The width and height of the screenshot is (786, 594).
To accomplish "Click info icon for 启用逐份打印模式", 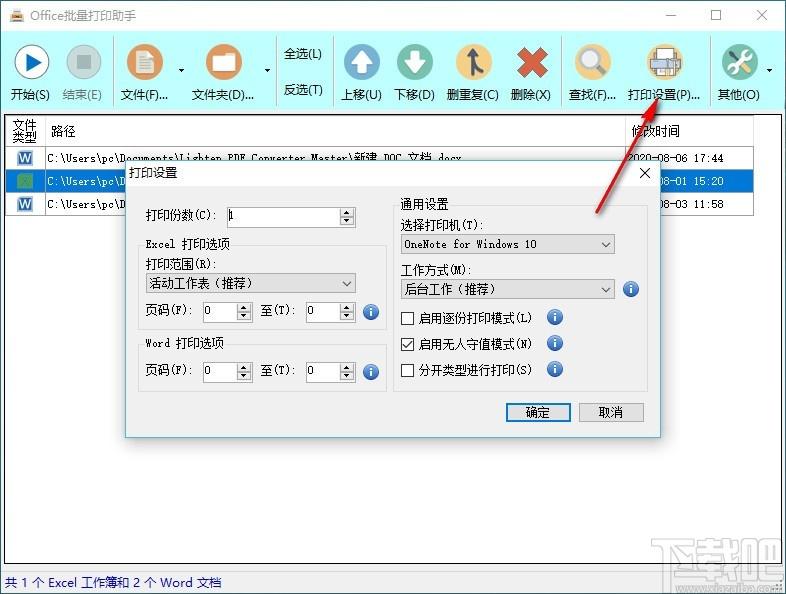I will (x=554, y=317).
